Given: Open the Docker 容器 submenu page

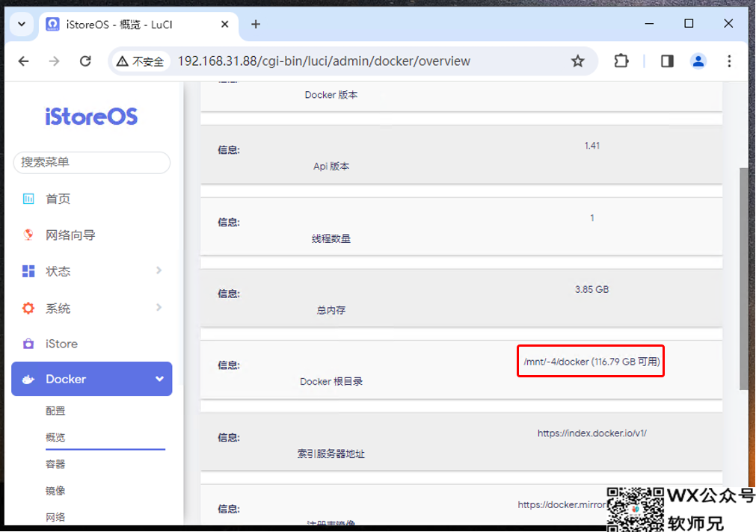Looking at the screenshot, I should click(x=55, y=464).
